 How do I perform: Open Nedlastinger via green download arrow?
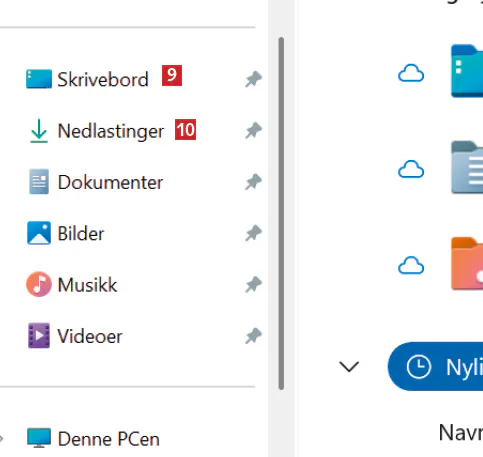pyautogui.click(x=39, y=131)
